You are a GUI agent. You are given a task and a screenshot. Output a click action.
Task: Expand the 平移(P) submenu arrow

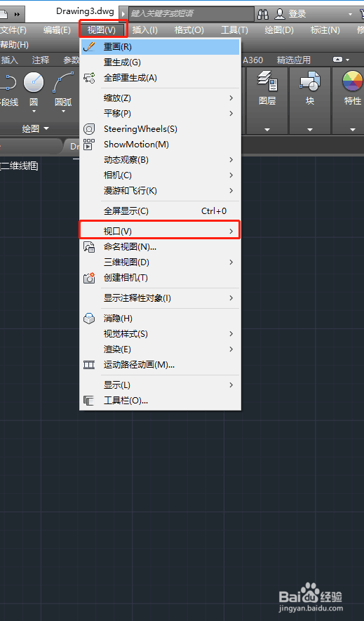(x=231, y=114)
